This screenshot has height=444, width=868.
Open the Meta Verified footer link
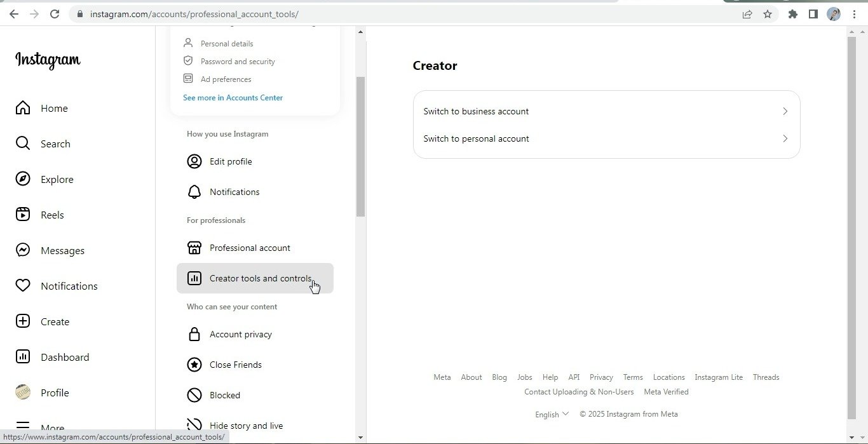click(x=666, y=392)
